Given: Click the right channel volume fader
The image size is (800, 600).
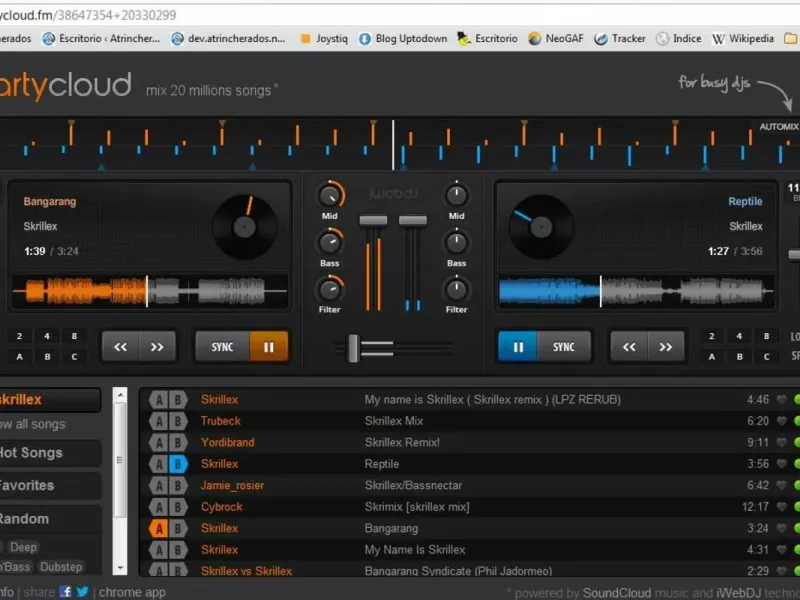Looking at the screenshot, I should point(413,220).
